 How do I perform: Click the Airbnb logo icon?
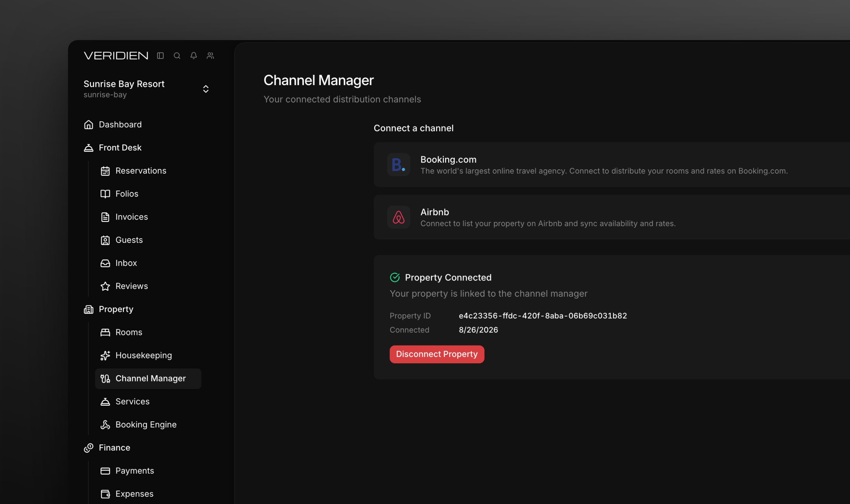pyautogui.click(x=398, y=217)
